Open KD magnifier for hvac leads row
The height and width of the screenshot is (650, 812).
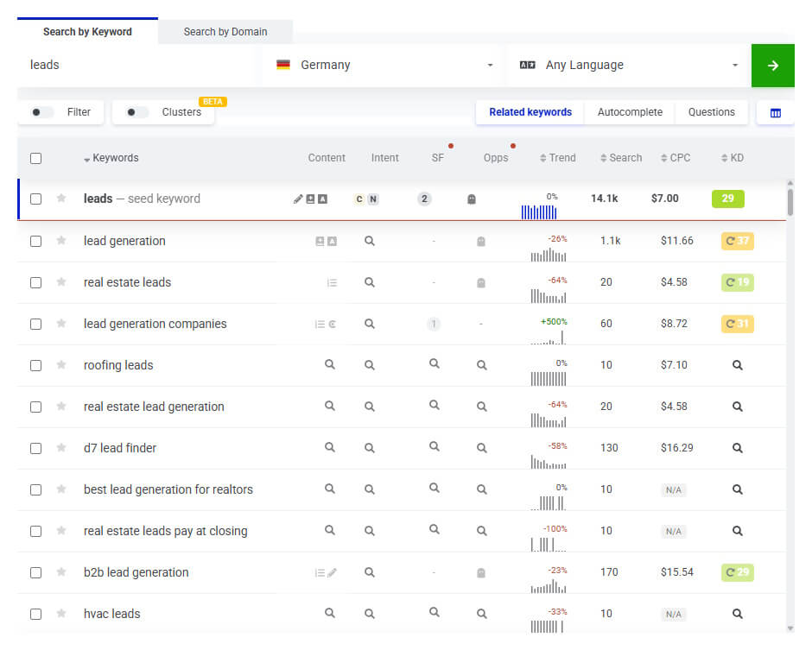pos(737,614)
